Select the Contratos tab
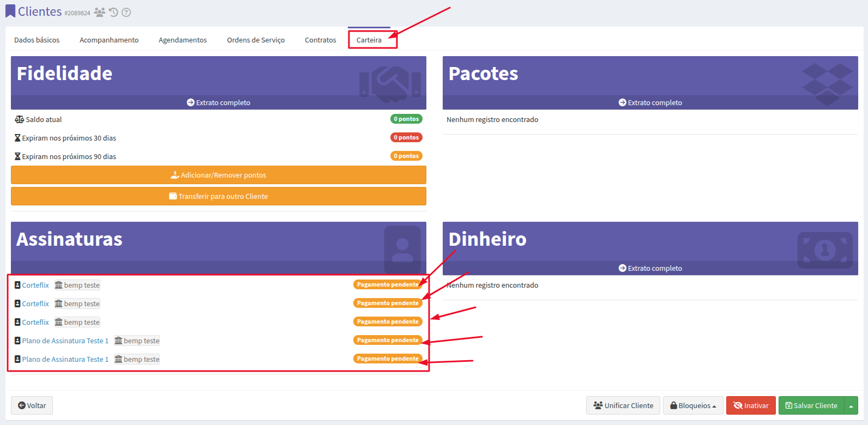This screenshot has height=425, width=868. (x=321, y=40)
